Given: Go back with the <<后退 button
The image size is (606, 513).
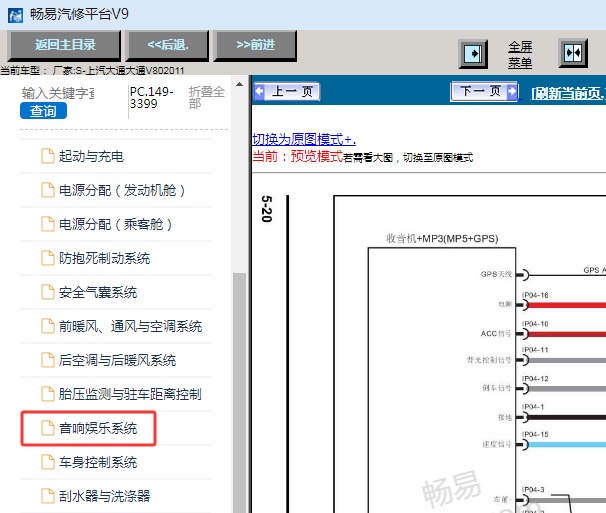Looking at the screenshot, I should (x=168, y=45).
